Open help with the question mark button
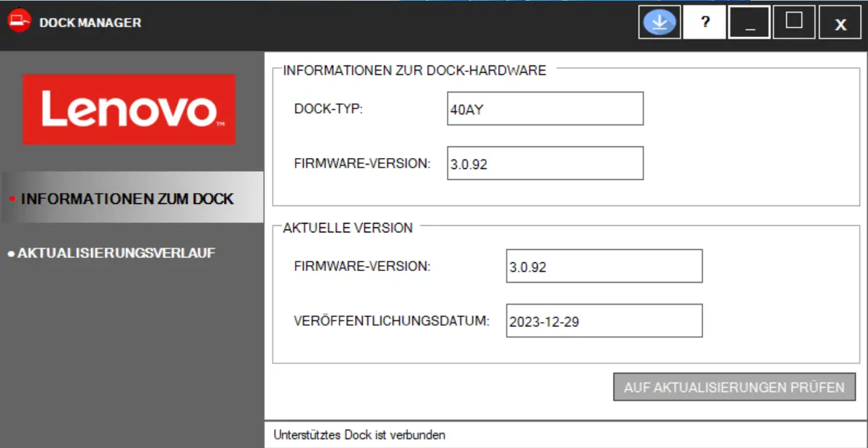 click(x=705, y=23)
